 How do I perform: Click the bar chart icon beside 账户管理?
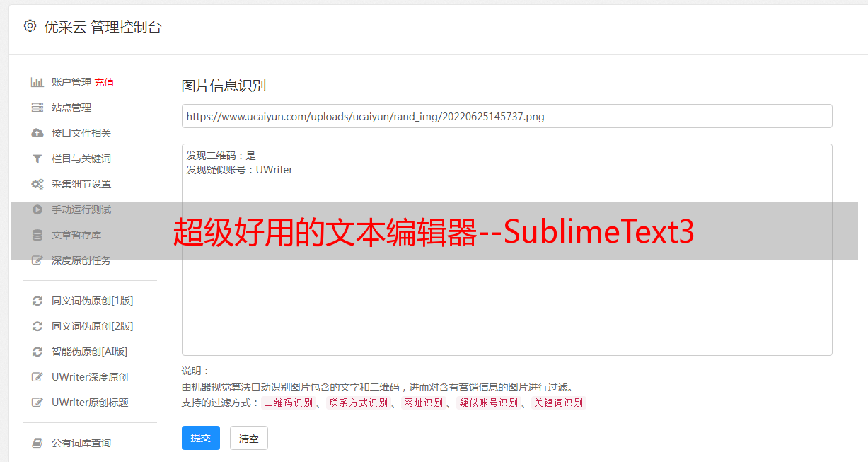pyautogui.click(x=37, y=82)
